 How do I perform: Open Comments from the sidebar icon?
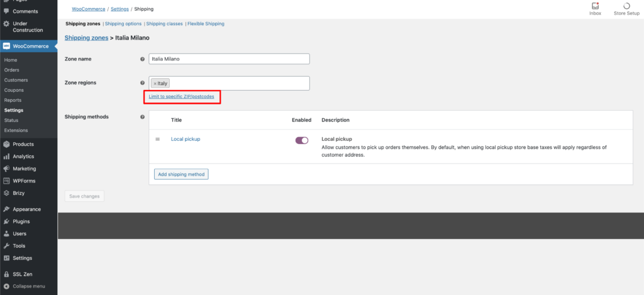pyautogui.click(x=6, y=11)
